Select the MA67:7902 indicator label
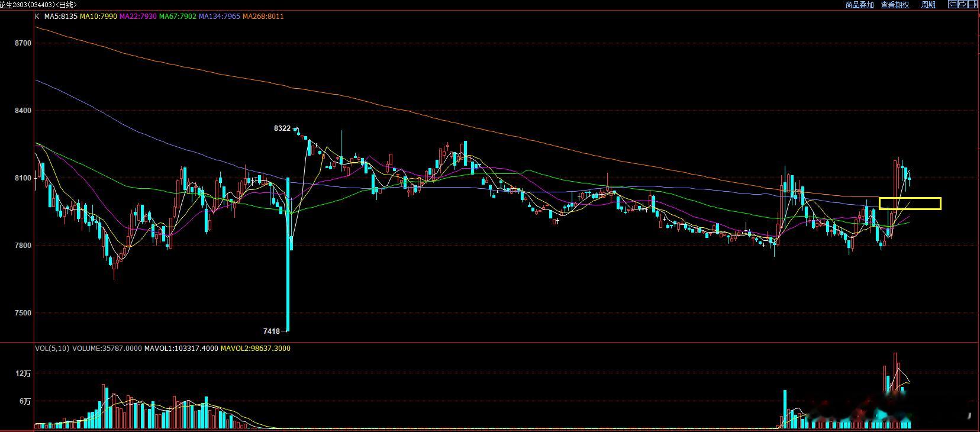Viewport: 980px width, 432px height. (178, 16)
